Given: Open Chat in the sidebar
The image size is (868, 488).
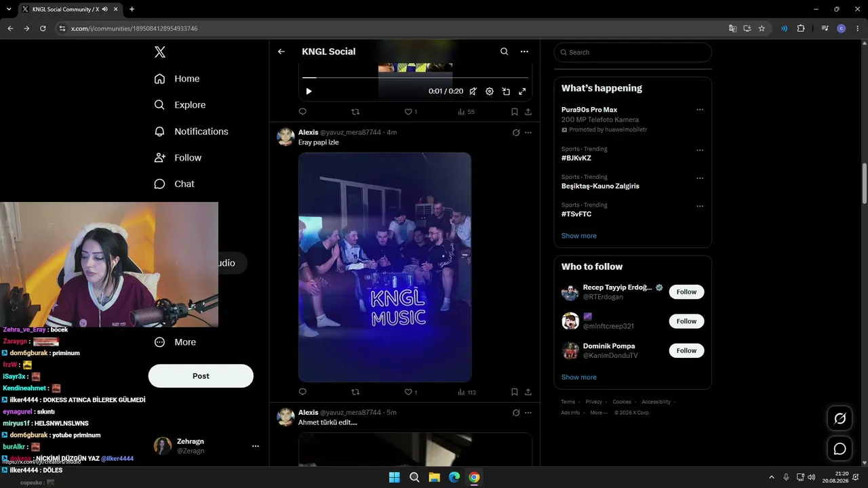Looking at the screenshot, I should pyautogui.click(x=174, y=184).
